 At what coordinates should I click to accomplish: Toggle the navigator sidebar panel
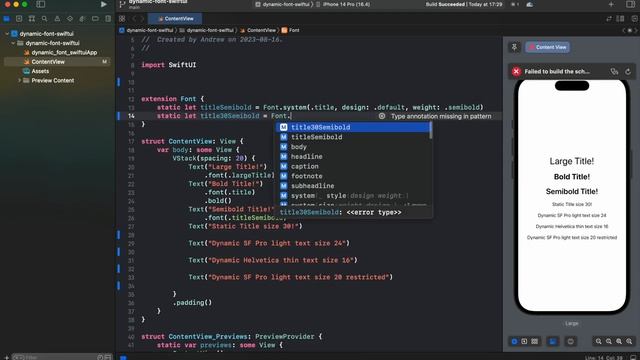coord(40,4)
